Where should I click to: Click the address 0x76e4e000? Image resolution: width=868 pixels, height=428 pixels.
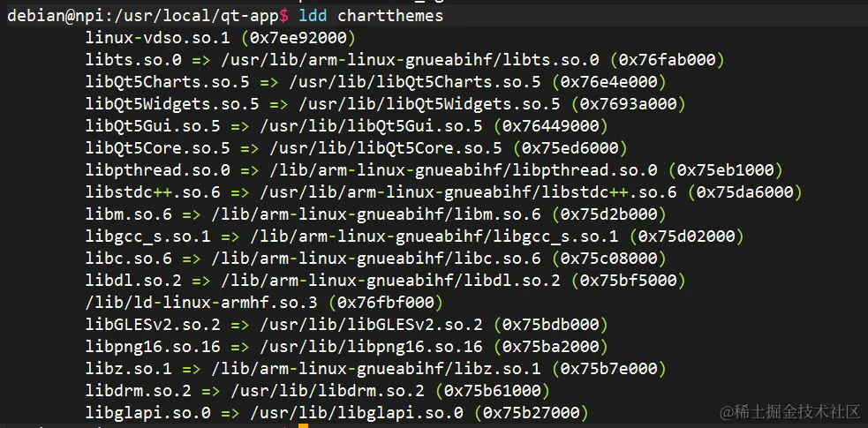point(609,82)
